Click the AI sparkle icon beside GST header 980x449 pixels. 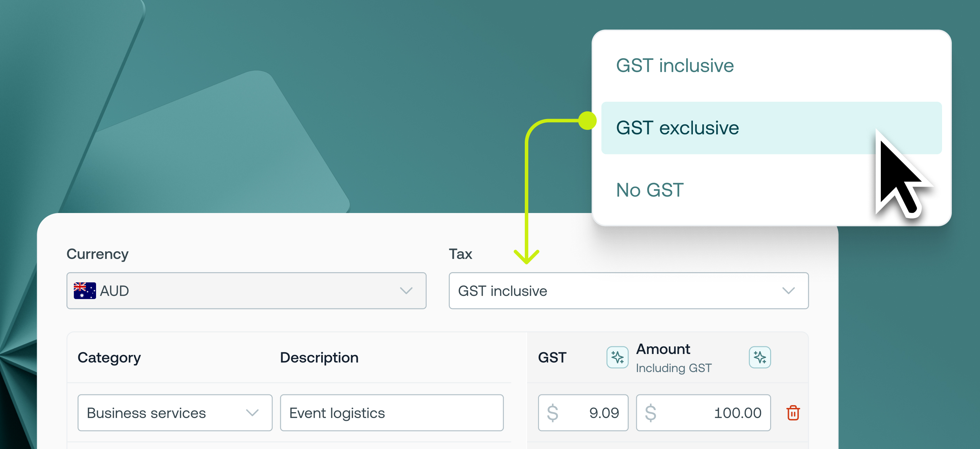617,357
